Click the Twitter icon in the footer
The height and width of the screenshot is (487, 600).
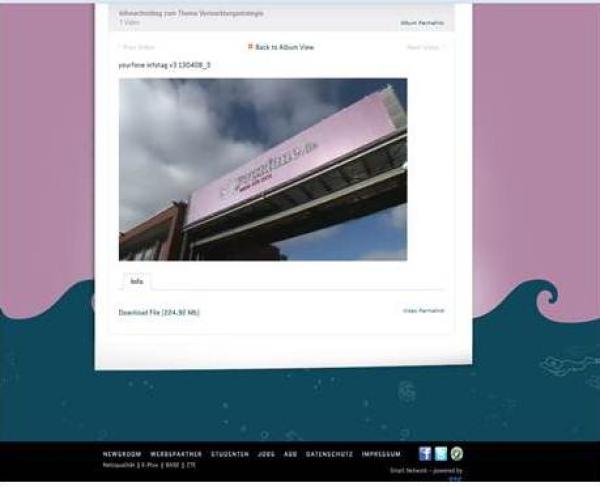click(x=441, y=453)
